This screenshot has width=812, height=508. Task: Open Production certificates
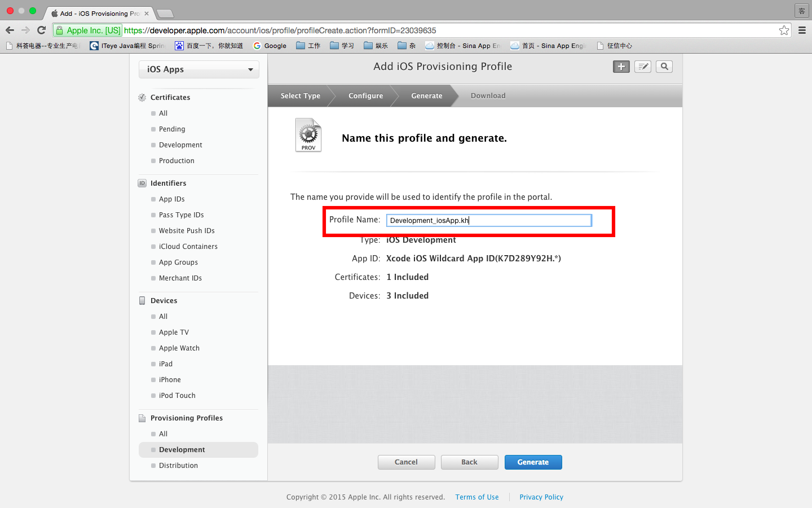(176, 161)
